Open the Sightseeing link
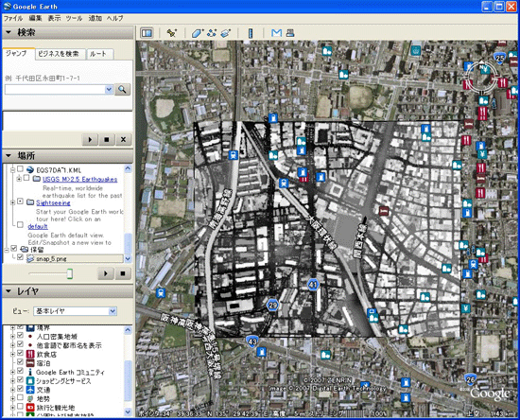 53,202
